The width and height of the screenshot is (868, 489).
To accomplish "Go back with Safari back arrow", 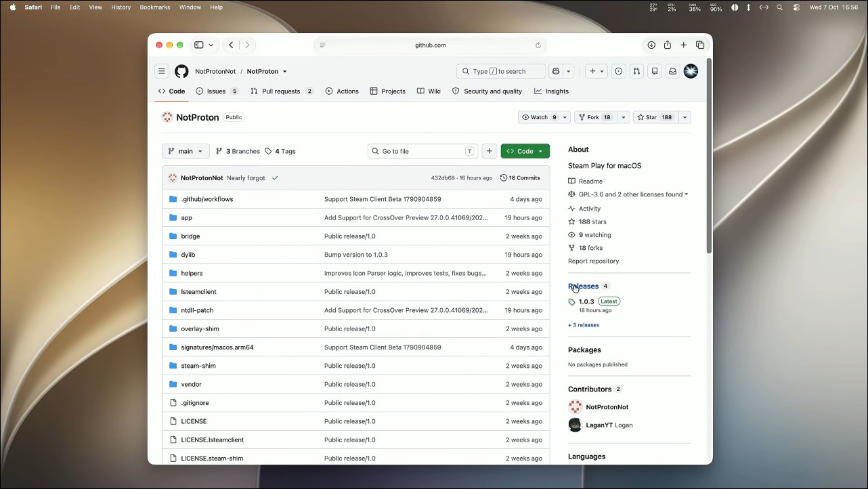I will coord(231,45).
